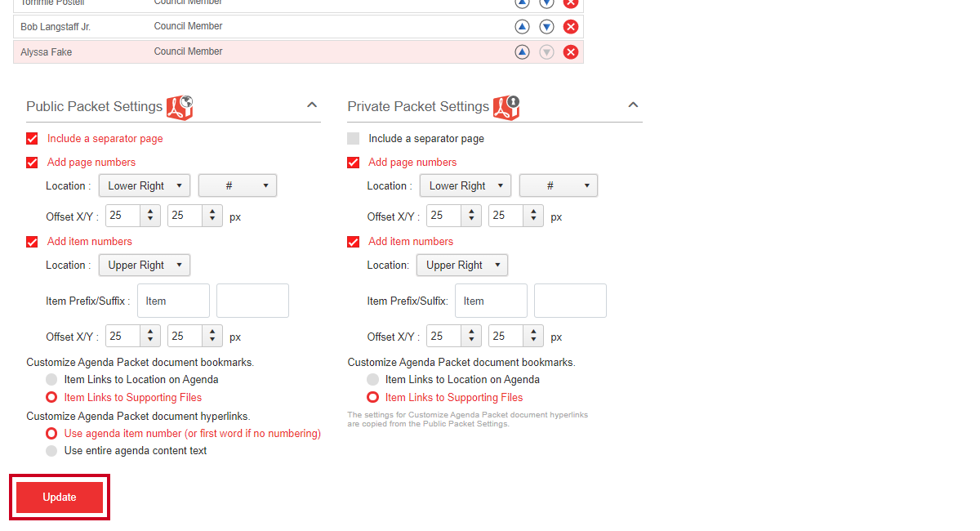Click Public Packet Settings heading
Screen dimensions: 980x531
click(x=95, y=106)
